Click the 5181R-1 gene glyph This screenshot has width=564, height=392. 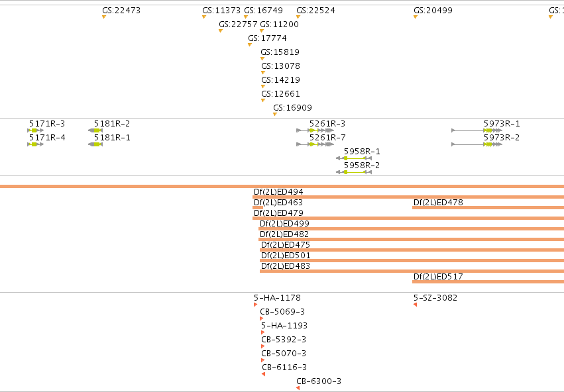pos(95,144)
